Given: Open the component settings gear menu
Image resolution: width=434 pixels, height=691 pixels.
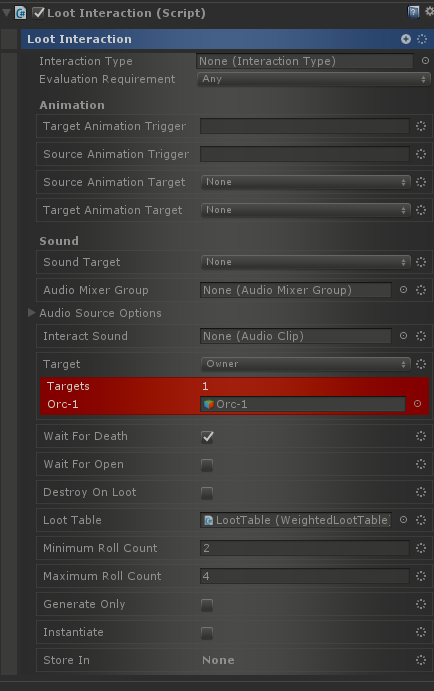Looking at the screenshot, I should click(x=430, y=12).
